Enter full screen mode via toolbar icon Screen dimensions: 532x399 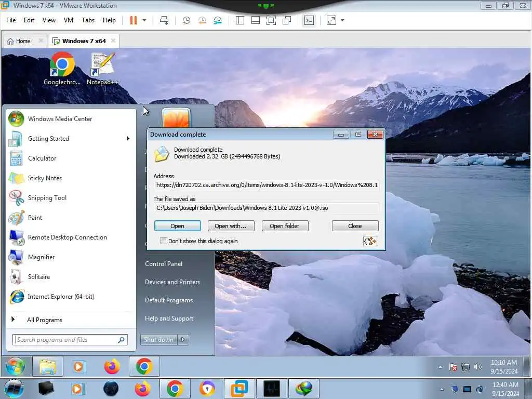pos(271,20)
